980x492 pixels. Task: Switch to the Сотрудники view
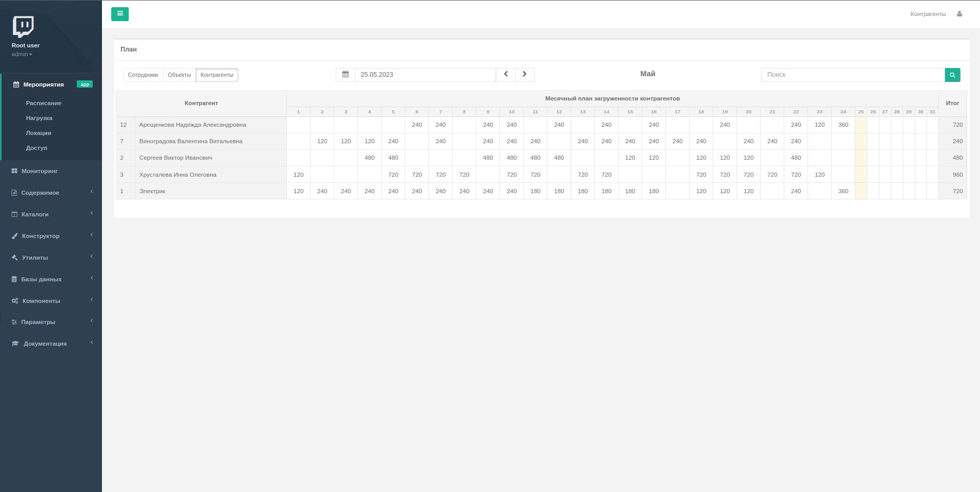pos(143,75)
